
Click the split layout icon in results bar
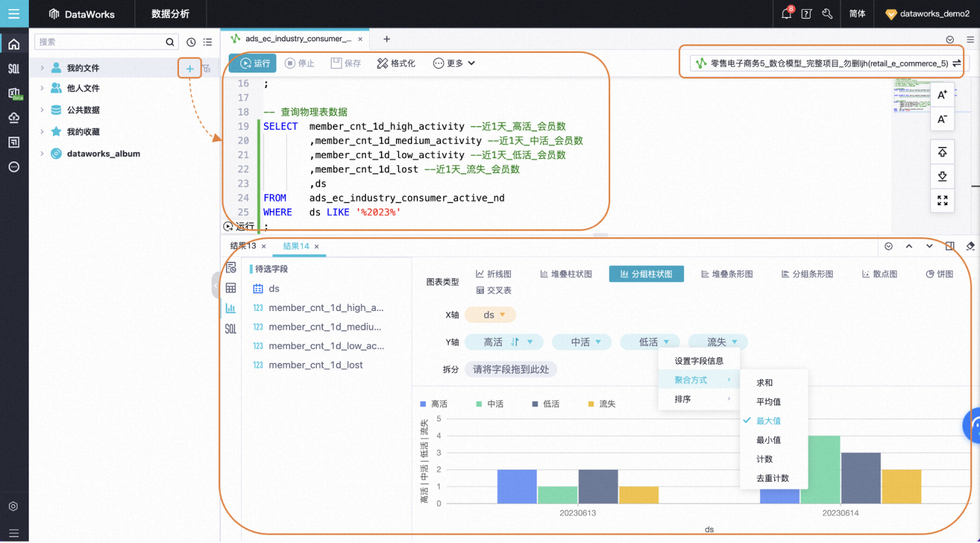click(950, 246)
